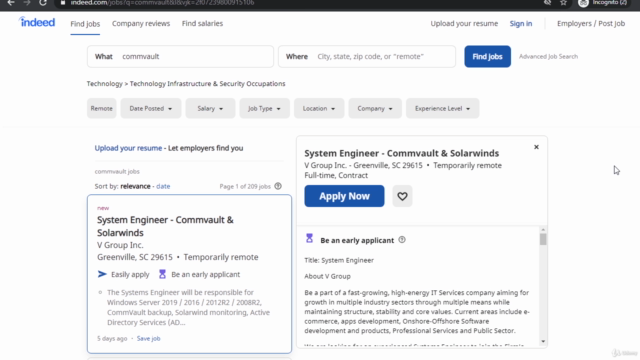Screen dimensions: 640x360
Task: Click the Apply Now button
Action: pyautogui.click(x=344, y=196)
